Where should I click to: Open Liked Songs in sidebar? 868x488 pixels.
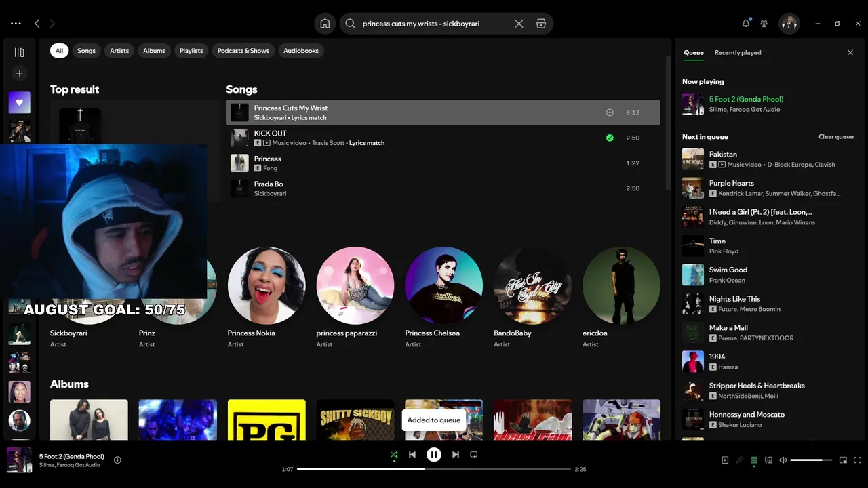pos(19,102)
